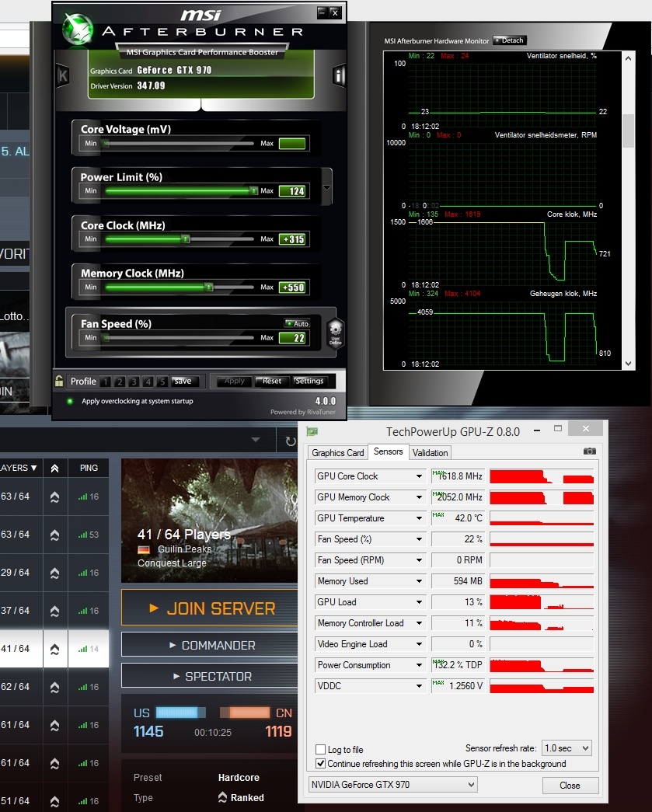This screenshot has height=812, width=652.
Task: Select Afterburner profile slot 2
Action: point(120,382)
